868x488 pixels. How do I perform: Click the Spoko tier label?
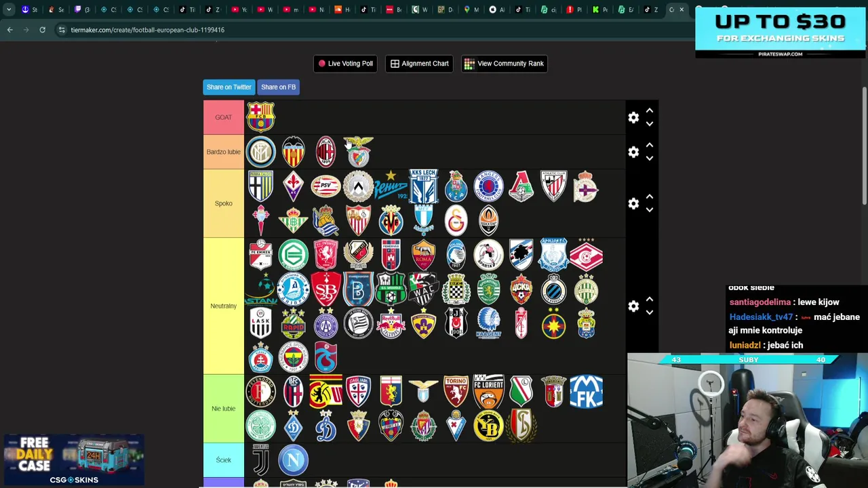[x=223, y=203]
